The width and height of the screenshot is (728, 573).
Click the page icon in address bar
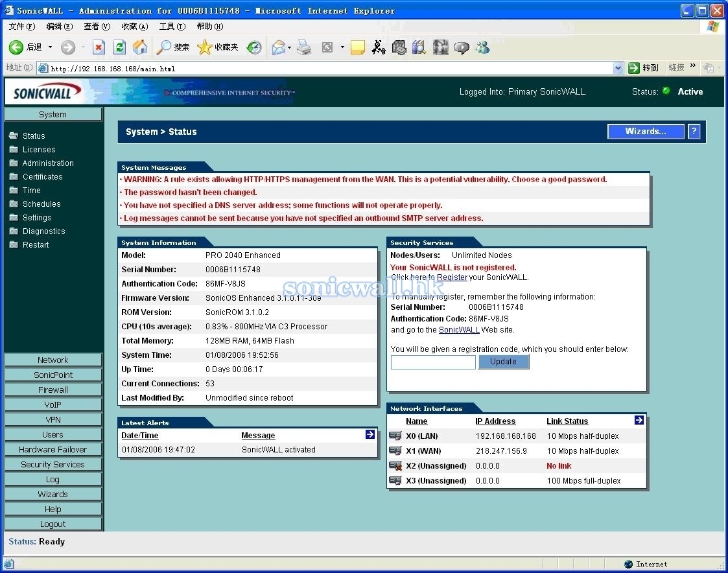click(43, 68)
